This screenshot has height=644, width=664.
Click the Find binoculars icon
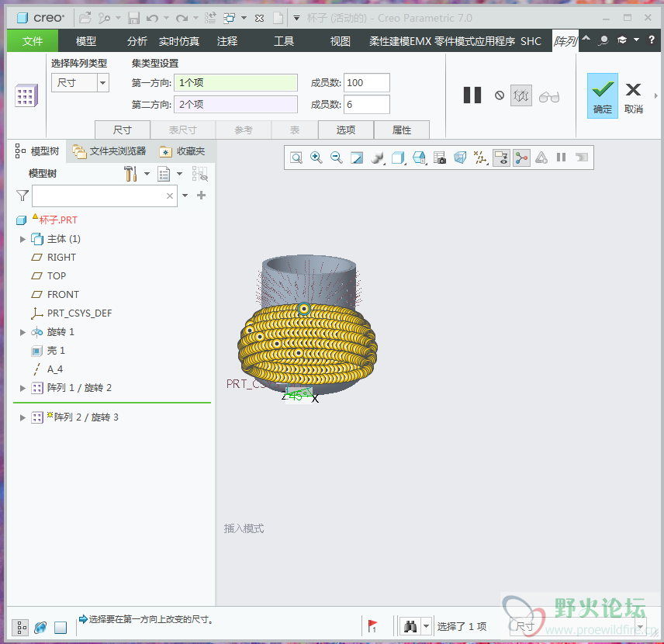point(410,626)
